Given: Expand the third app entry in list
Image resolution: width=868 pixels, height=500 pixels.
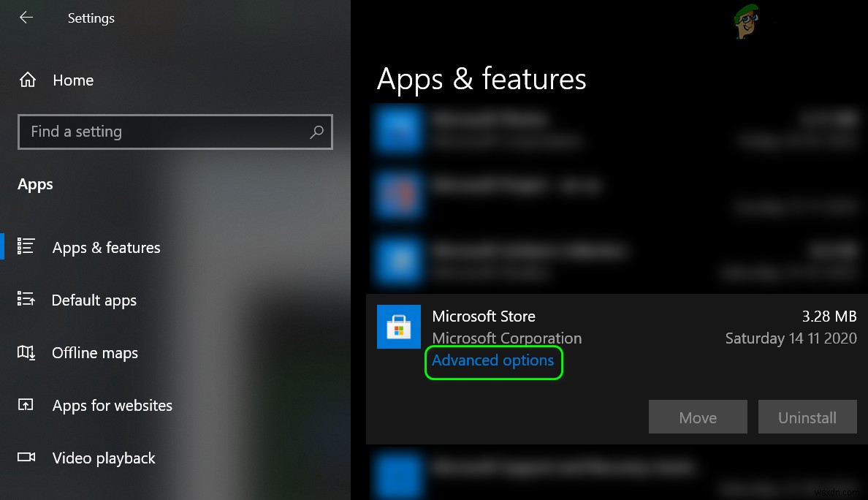Looking at the screenshot, I should [x=585, y=260].
